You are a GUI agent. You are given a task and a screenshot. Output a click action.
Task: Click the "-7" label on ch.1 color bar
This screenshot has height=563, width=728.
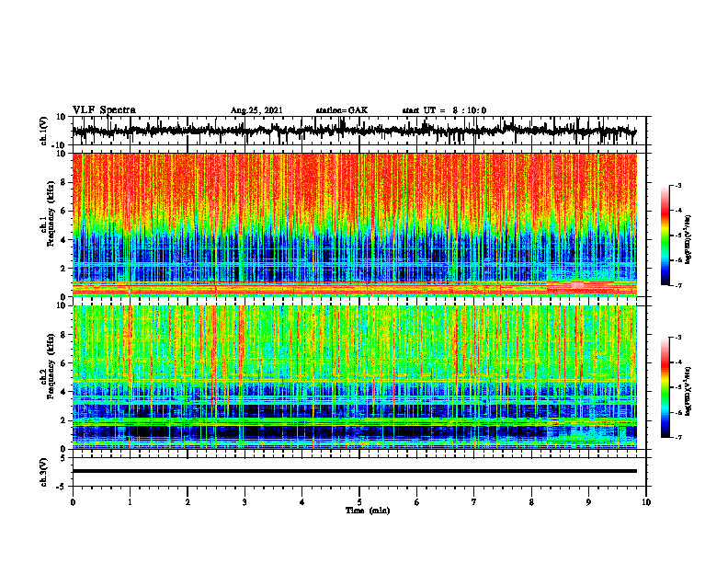coord(677,285)
